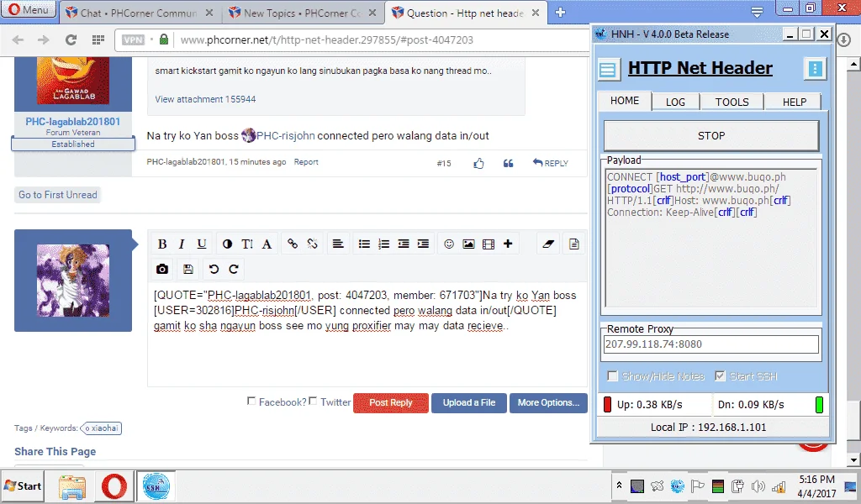This screenshot has width=861, height=504.
Task: Select the HOME tab in HNH
Action: [x=625, y=101]
